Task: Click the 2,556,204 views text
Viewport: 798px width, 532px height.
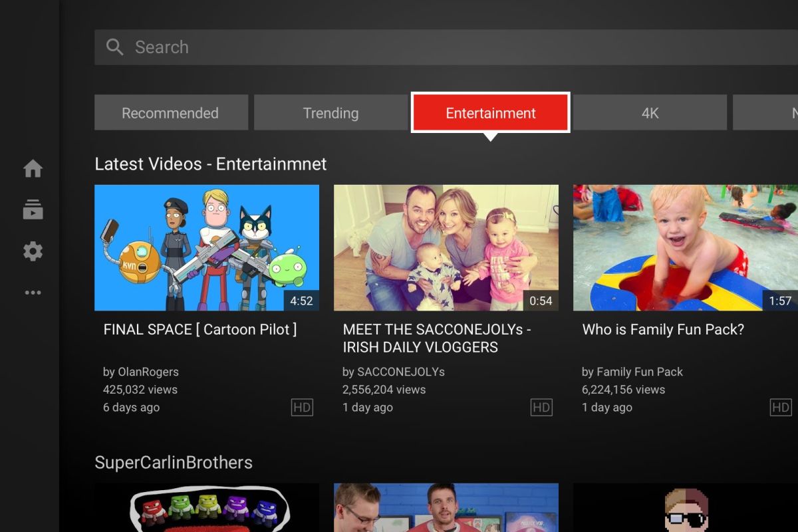Action: (x=384, y=390)
